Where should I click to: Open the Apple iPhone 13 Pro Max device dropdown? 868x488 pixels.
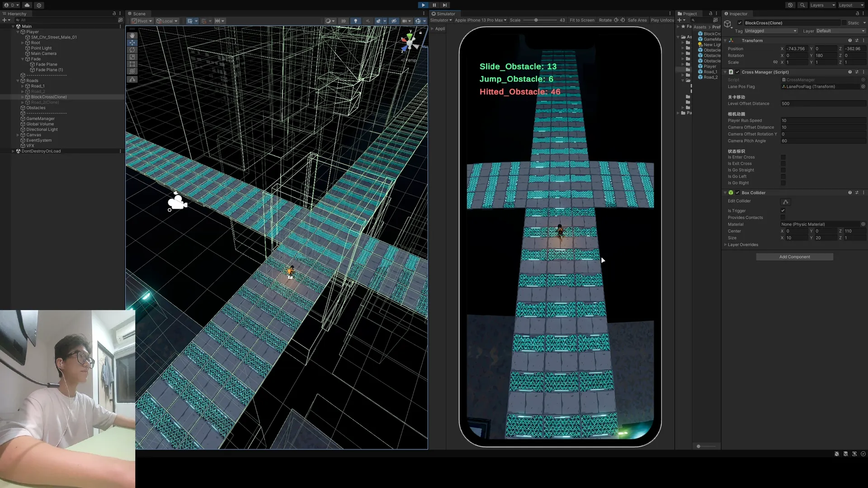click(480, 20)
